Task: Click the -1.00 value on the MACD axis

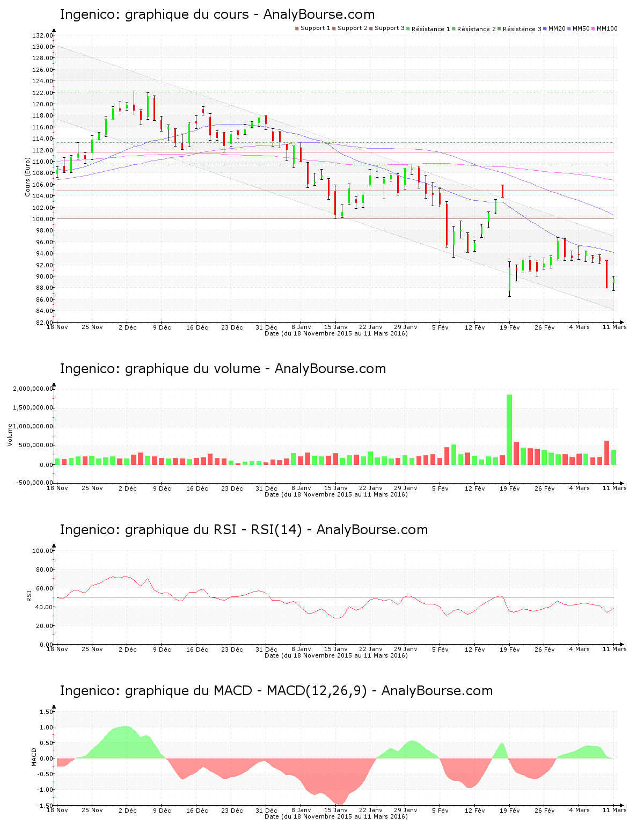Action: (x=45, y=789)
